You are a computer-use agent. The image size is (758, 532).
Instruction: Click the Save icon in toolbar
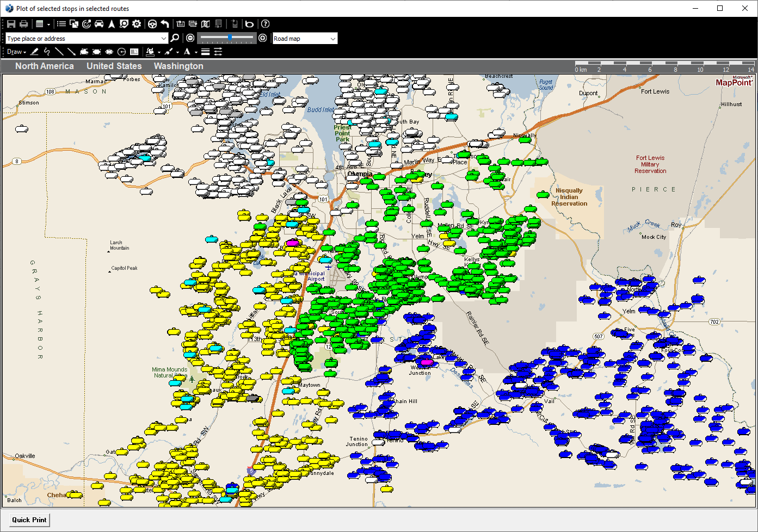click(11, 24)
